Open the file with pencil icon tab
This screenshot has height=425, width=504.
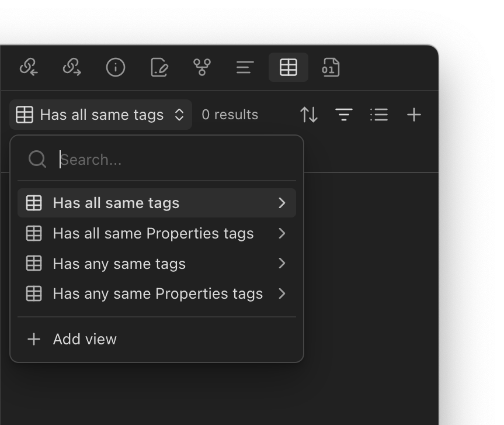pos(159,68)
